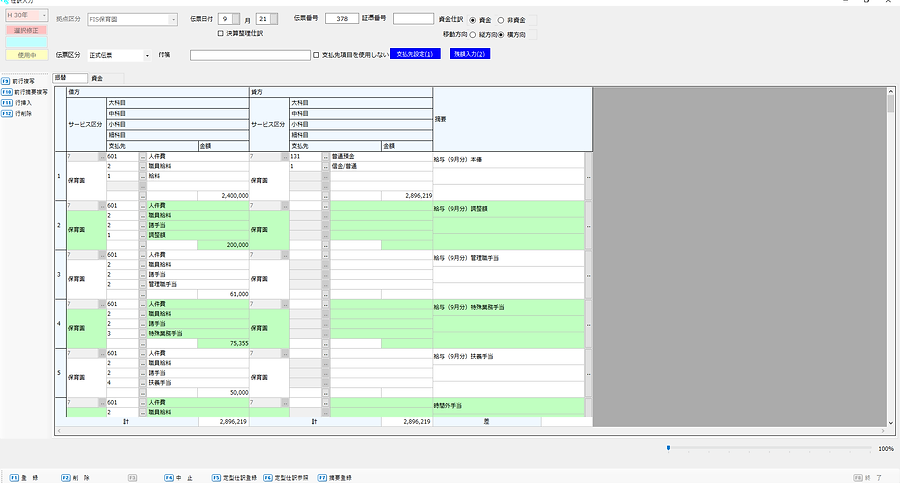This screenshot has width=900, height=483.
Task: Click the 伝票番号 field showing 378
Action: click(342, 19)
